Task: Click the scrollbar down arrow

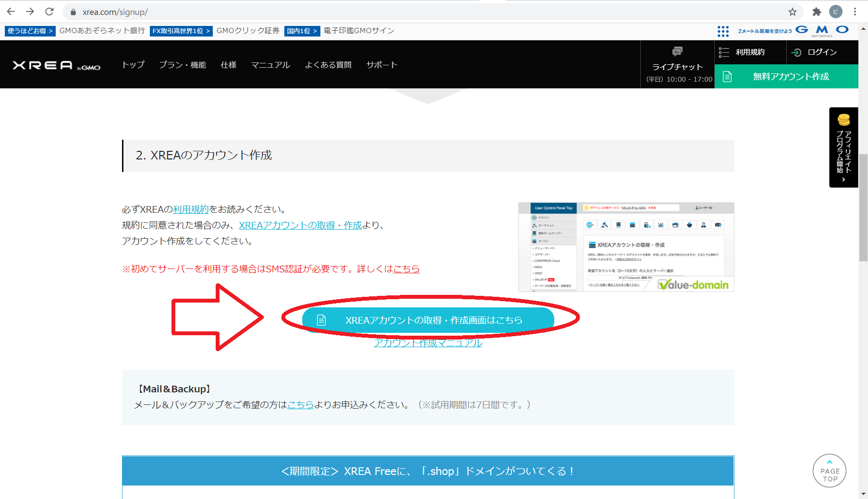Action: [x=863, y=494]
